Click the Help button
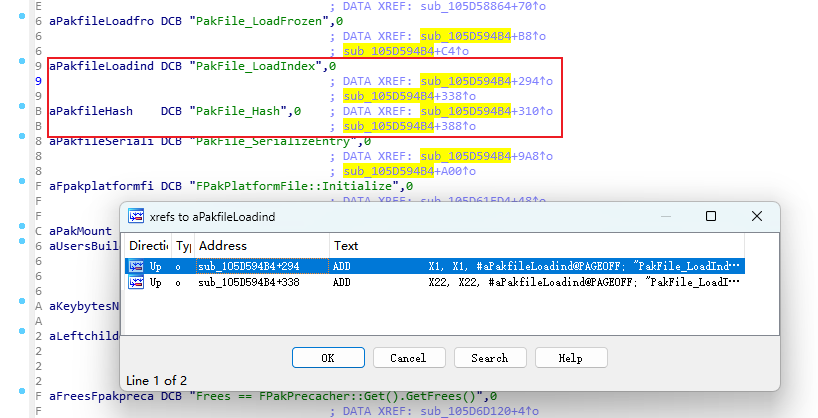The width and height of the screenshot is (818, 418). pos(570,357)
